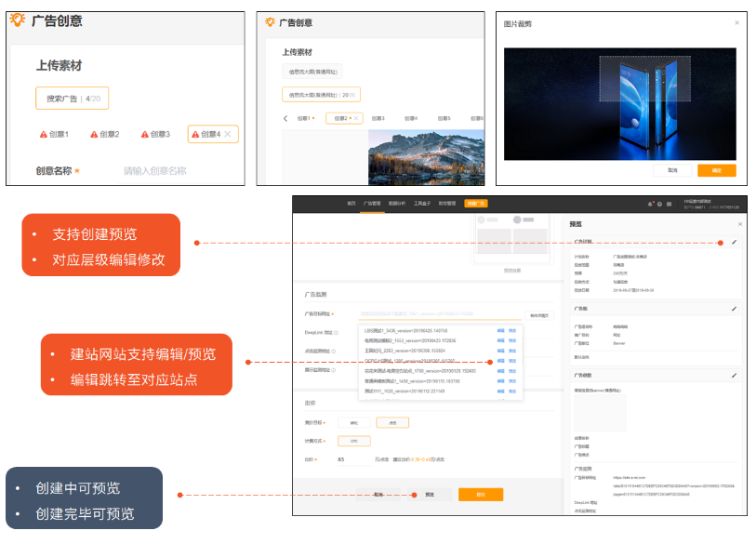Select the 创意3 creative tab
The image size is (756, 544).
pos(377,116)
